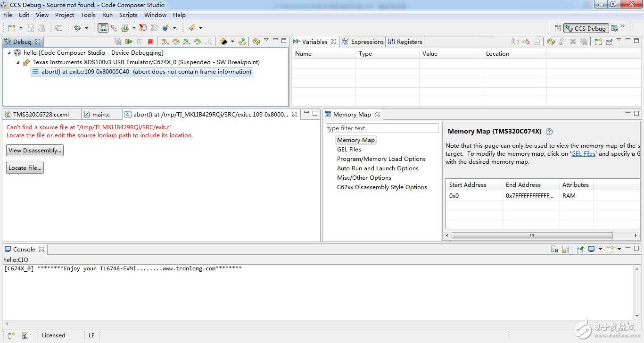Open the Scripts menu
This screenshot has height=343, width=644.
click(128, 15)
